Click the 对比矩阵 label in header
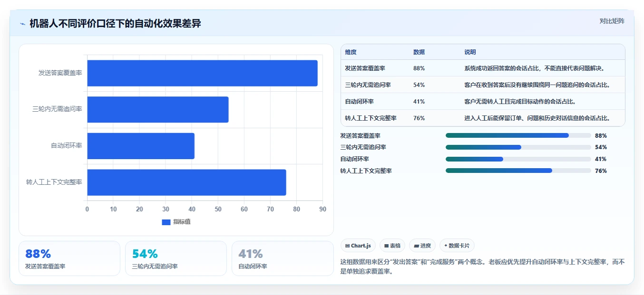644x295 pixels. pos(612,21)
